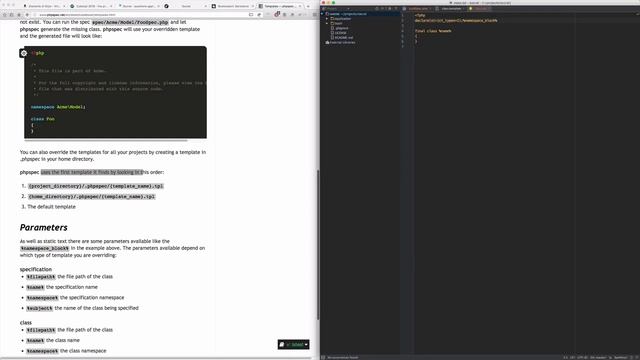Click the code block horizontal scrollbar

pyautogui.click(x=106, y=140)
